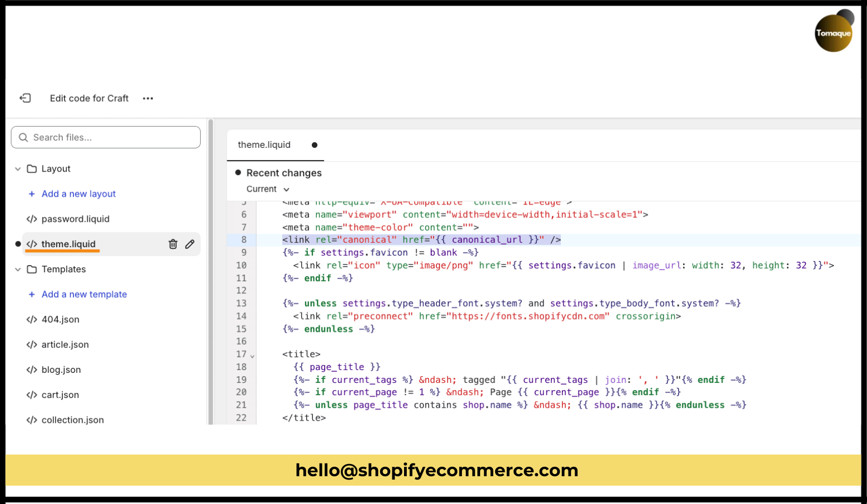Switch to the theme.liquid editor tab

pyautogui.click(x=276, y=145)
